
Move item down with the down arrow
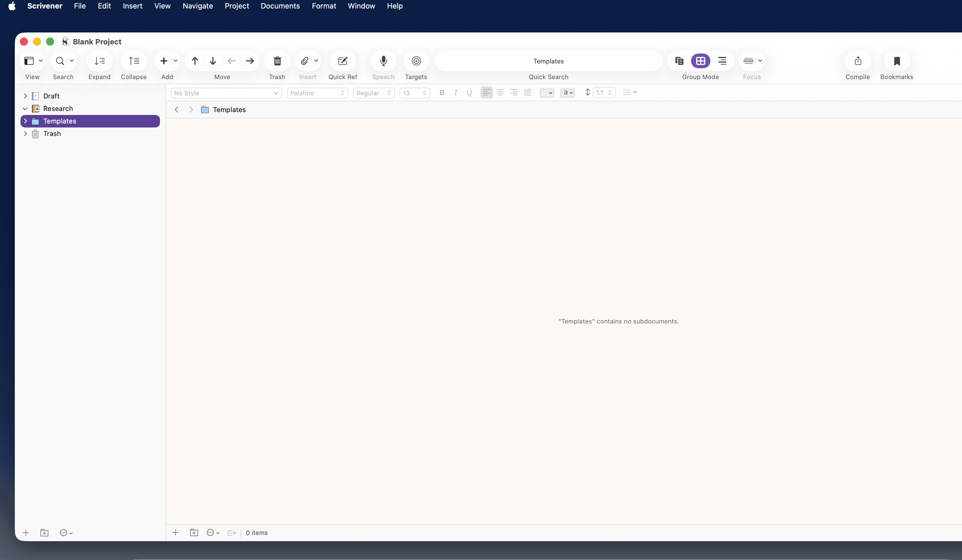[213, 61]
